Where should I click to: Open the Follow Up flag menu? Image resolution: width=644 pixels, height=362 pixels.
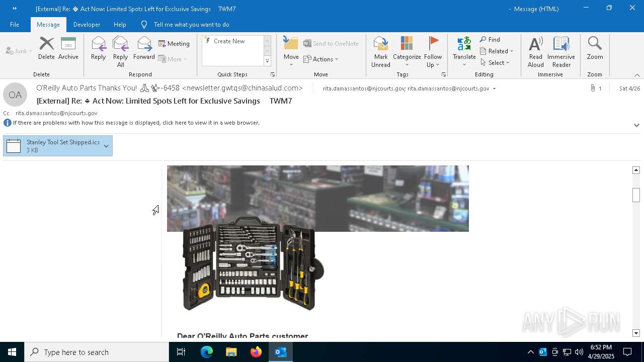pyautogui.click(x=433, y=52)
